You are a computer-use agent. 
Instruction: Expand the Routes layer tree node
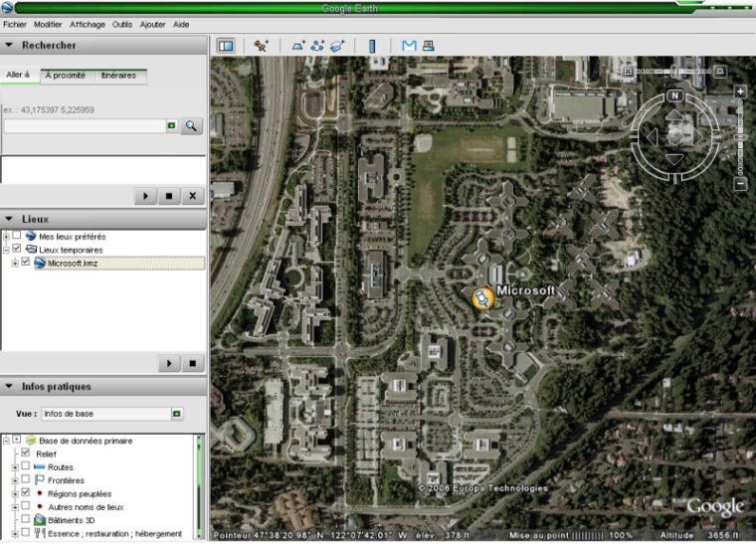point(15,467)
